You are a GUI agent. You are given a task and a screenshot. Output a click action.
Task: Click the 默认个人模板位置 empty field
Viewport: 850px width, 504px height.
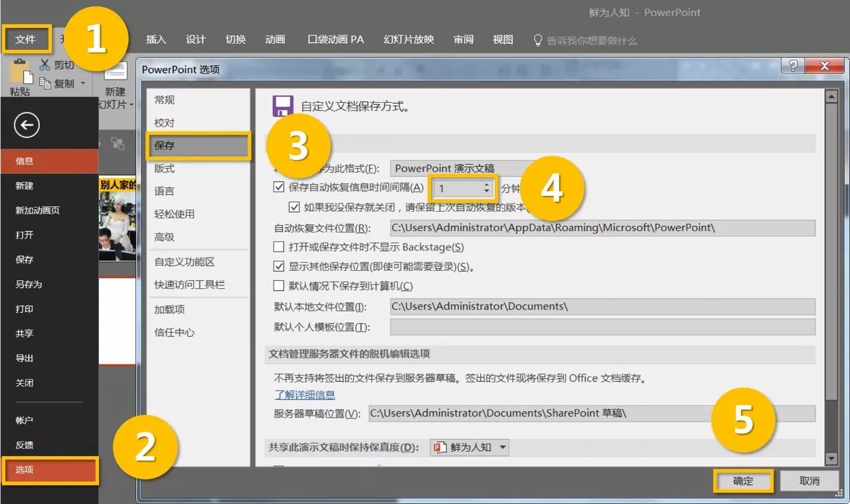click(x=602, y=327)
